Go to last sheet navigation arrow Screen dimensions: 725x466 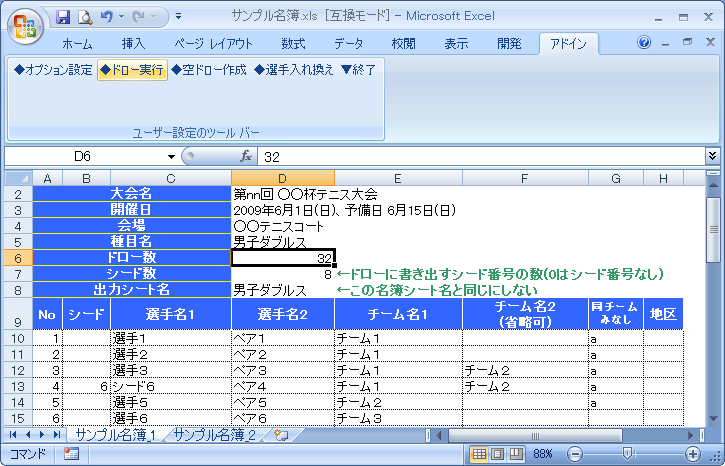56,435
